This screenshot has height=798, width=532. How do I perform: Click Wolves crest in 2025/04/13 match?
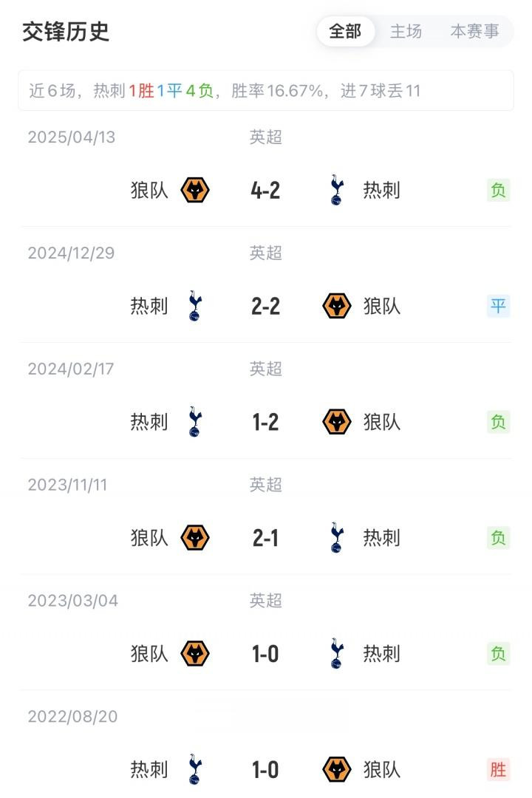coord(195,190)
